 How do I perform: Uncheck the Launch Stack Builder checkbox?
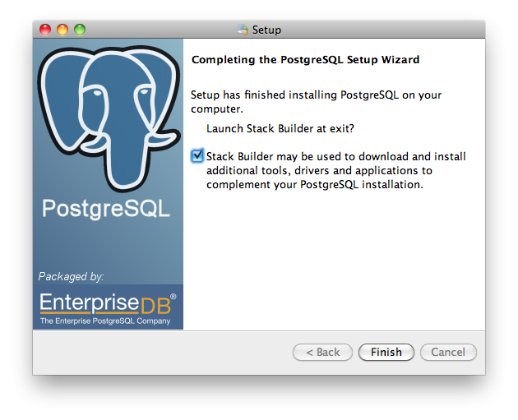click(197, 155)
